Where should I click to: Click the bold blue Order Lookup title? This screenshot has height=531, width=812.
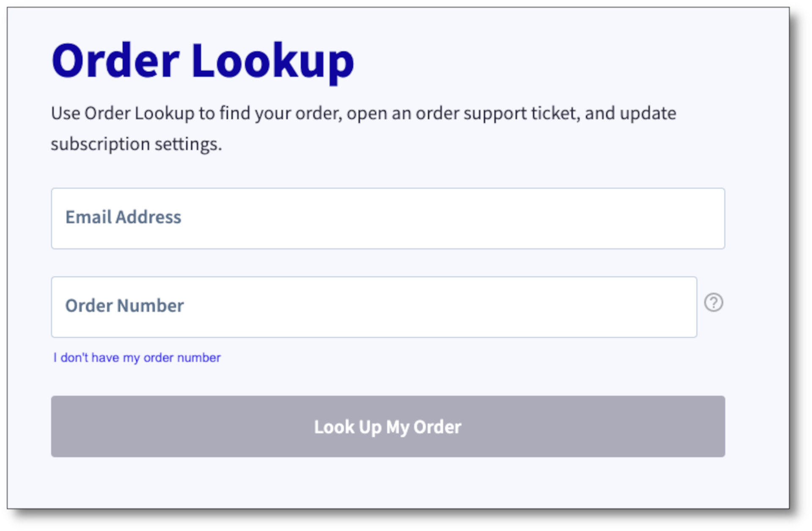click(x=203, y=61)
